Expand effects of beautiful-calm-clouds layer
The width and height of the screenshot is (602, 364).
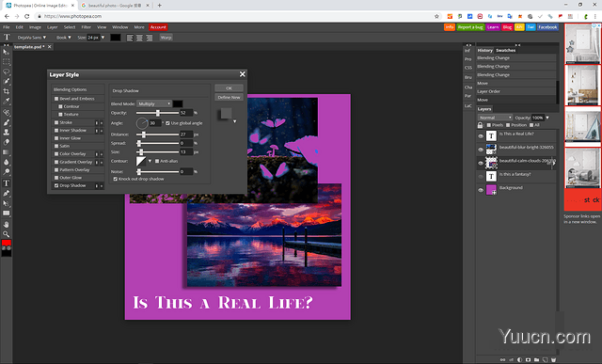[x=554, y=163]
